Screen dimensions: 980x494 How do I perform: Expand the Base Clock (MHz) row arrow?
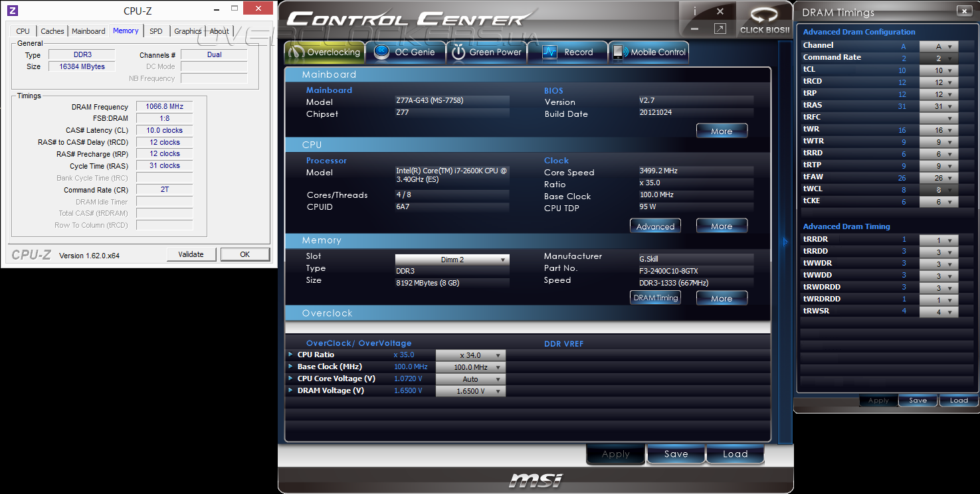[x=291, y=367]
